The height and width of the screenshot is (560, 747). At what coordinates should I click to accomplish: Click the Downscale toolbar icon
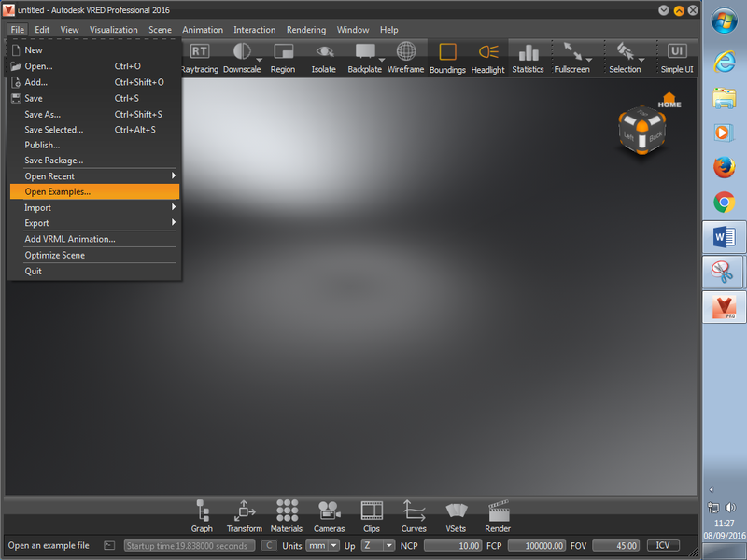[x=242, y=51]
